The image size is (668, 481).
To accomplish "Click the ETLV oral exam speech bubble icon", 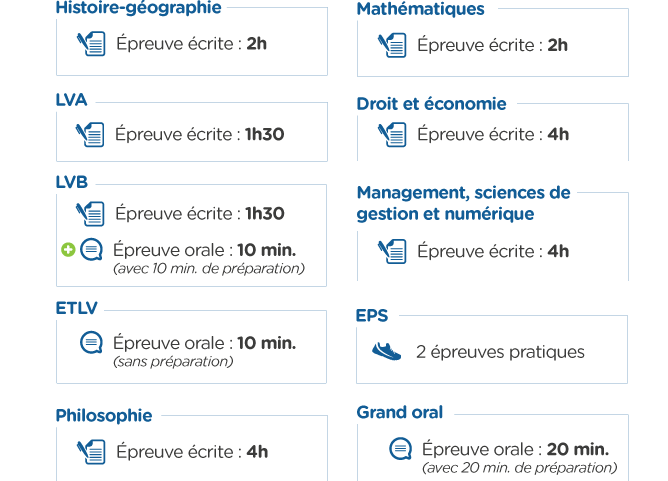I will (92, 343).
